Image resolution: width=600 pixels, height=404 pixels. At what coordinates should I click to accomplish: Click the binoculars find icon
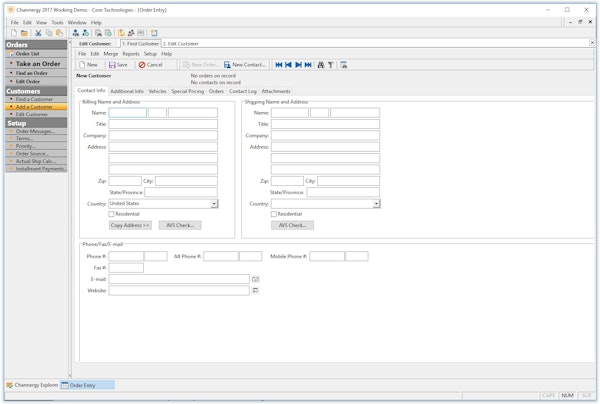(321, 65)
